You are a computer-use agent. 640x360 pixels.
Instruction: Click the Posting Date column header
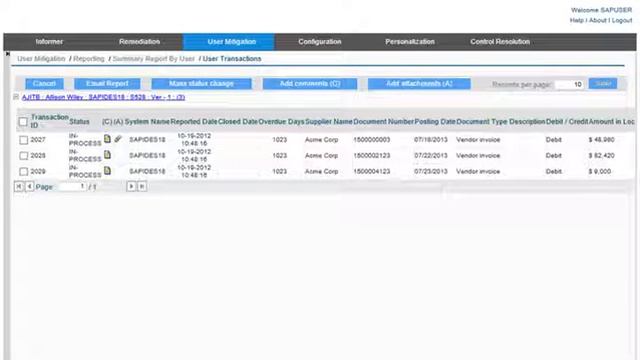(x=435, y=122)
